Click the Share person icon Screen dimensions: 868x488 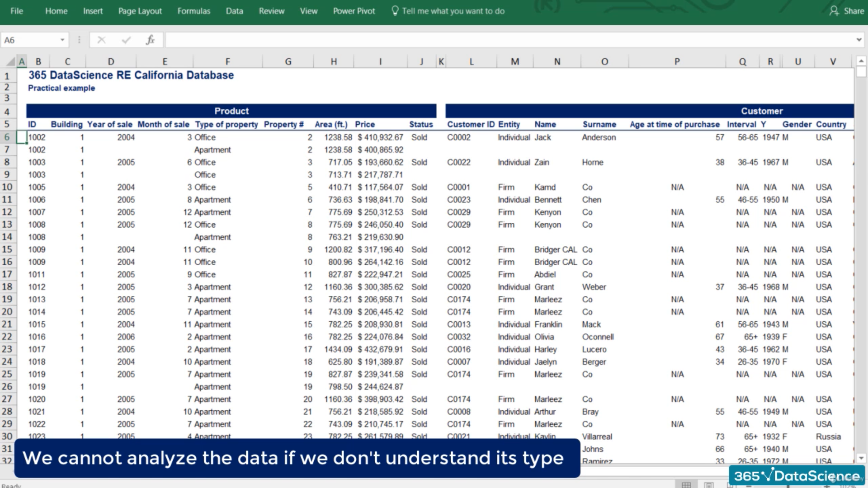pos(834,11)
